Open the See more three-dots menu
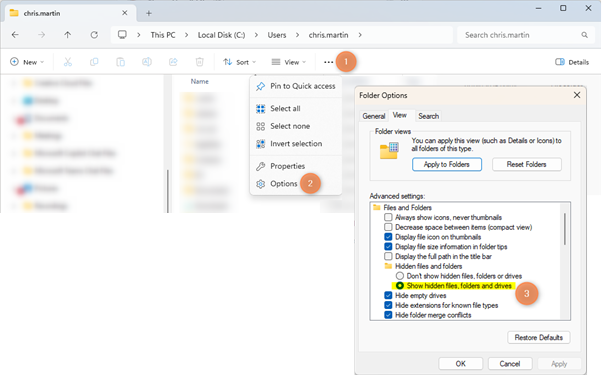Viewport: 603px width, 377px height. click(x=328, y=62)
